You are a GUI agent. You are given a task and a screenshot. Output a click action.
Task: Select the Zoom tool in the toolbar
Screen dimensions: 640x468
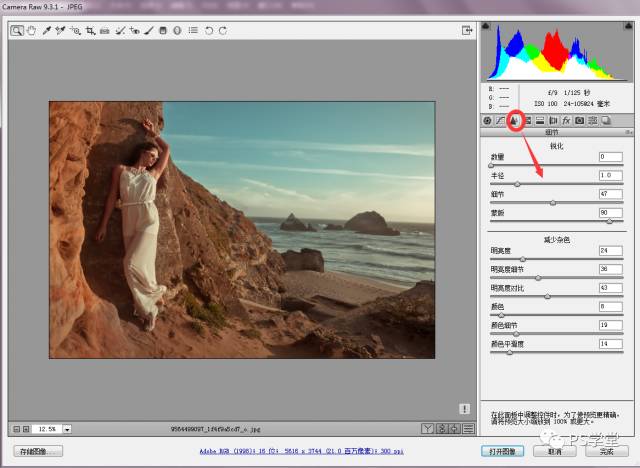tap(17, 31)
